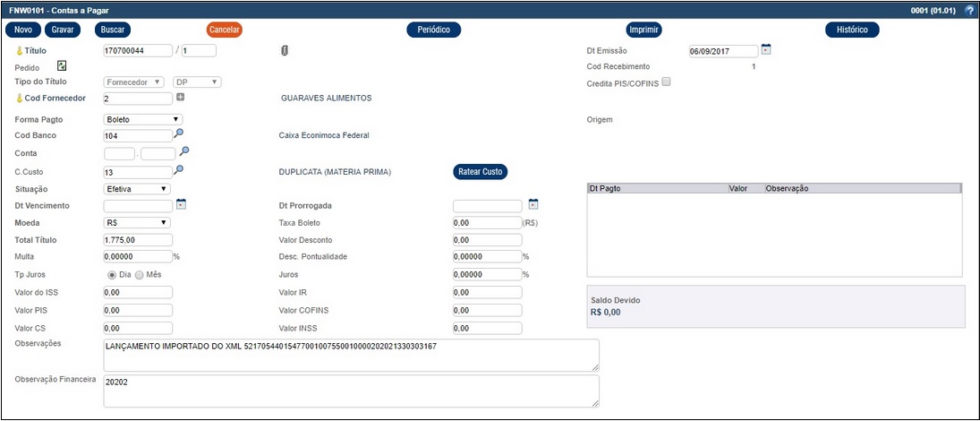
Task: Open the Situação dropdown showing Efetiva
Action: (x=137, y=189)
